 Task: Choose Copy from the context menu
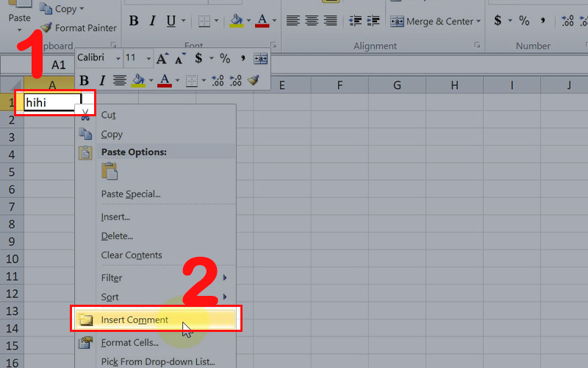point(156,134)
